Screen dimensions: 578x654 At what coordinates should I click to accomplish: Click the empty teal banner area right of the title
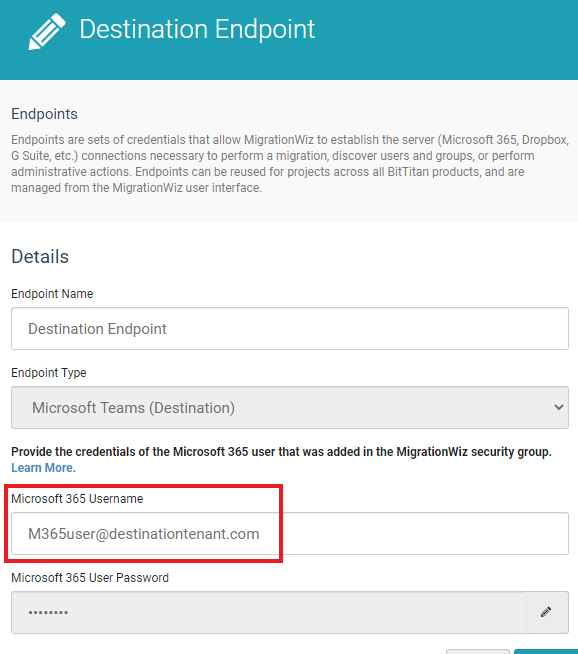click(x=446, y=40)
